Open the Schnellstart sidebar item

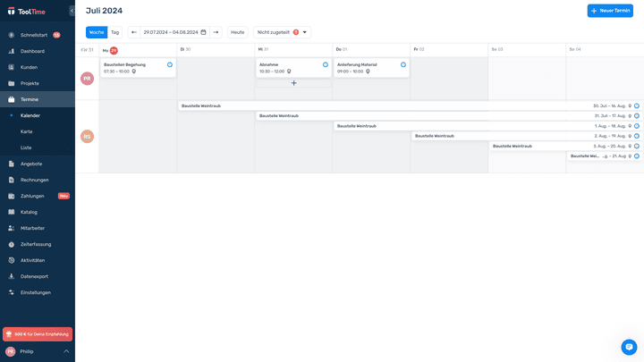click(x=32, y=35)
